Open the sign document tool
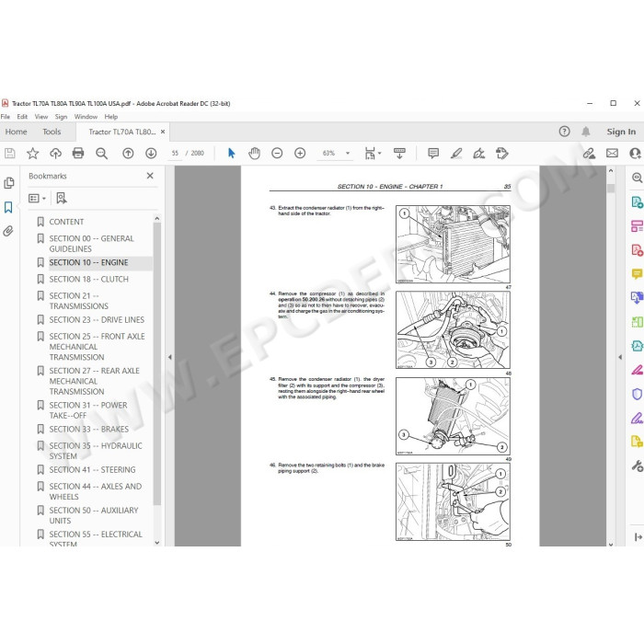The height and width of the screenshot is (644, 644). [x=479, y=154]
